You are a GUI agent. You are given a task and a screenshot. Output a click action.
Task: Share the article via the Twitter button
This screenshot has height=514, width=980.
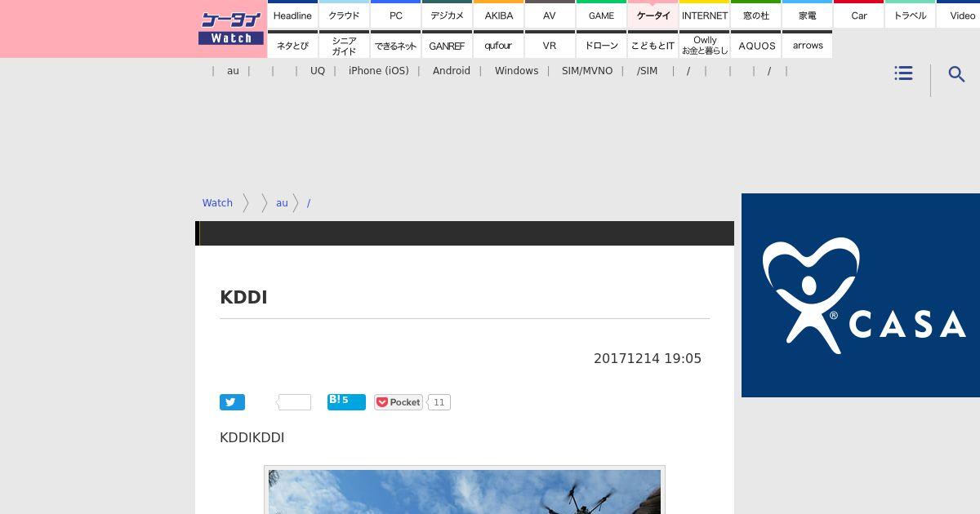[232, 402]
